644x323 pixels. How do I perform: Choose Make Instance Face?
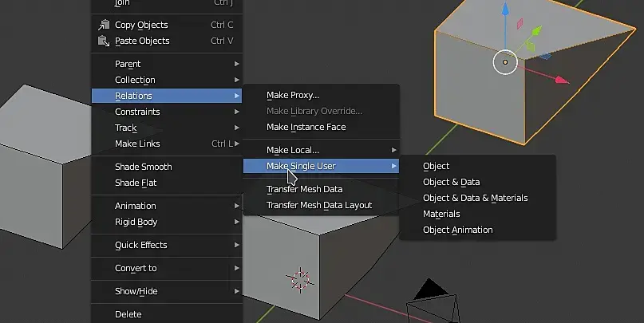[x=306, y=127]
